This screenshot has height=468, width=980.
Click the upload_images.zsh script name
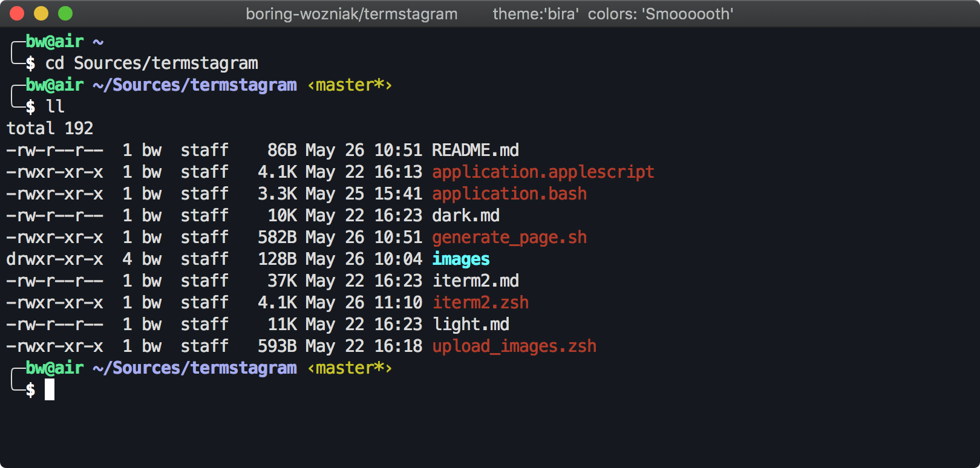[514, 346]
